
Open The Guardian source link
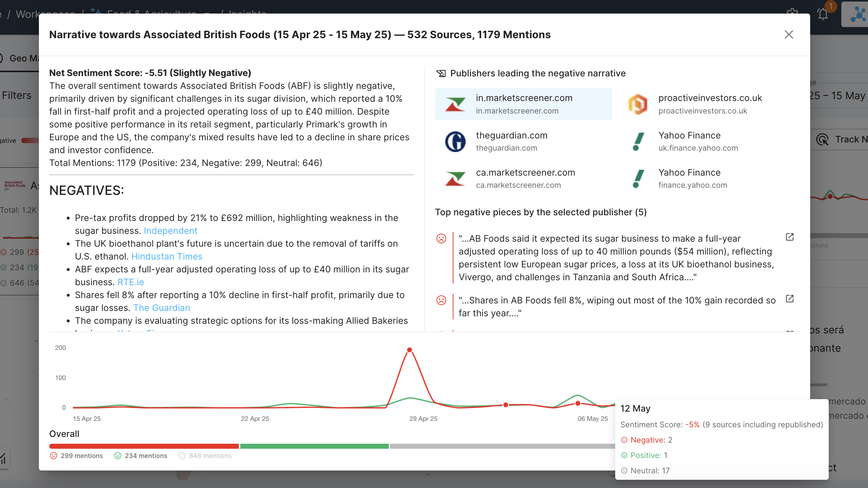click(161, 308)
